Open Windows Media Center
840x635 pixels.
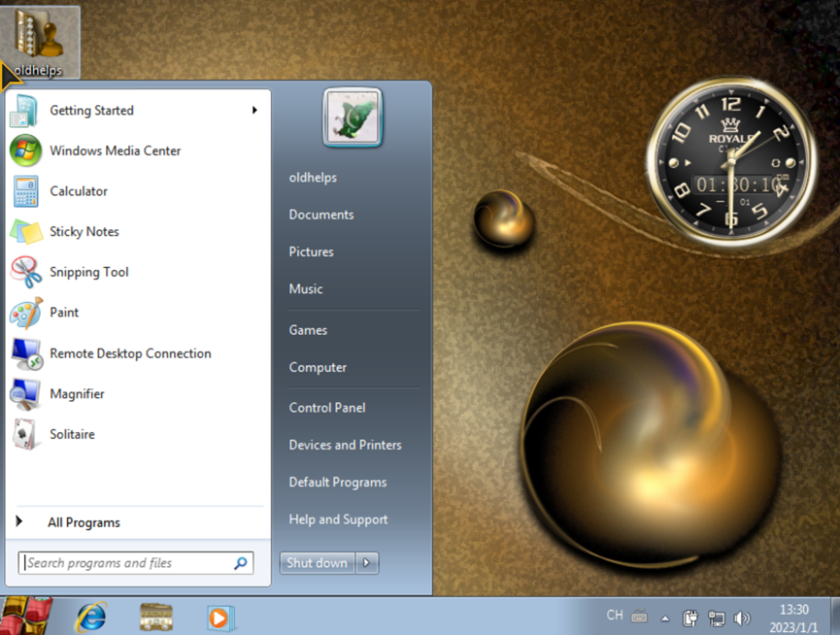click(115, 150)
